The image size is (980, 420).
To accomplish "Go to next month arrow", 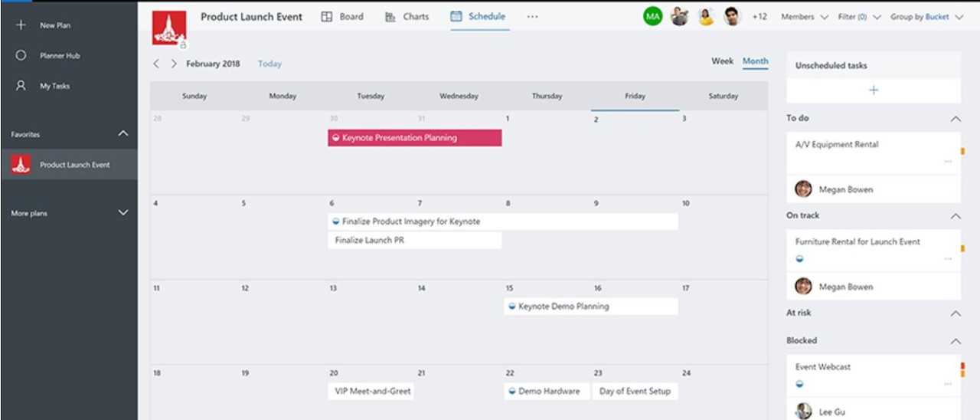I will pyautogui.click(x=174, y=64).
